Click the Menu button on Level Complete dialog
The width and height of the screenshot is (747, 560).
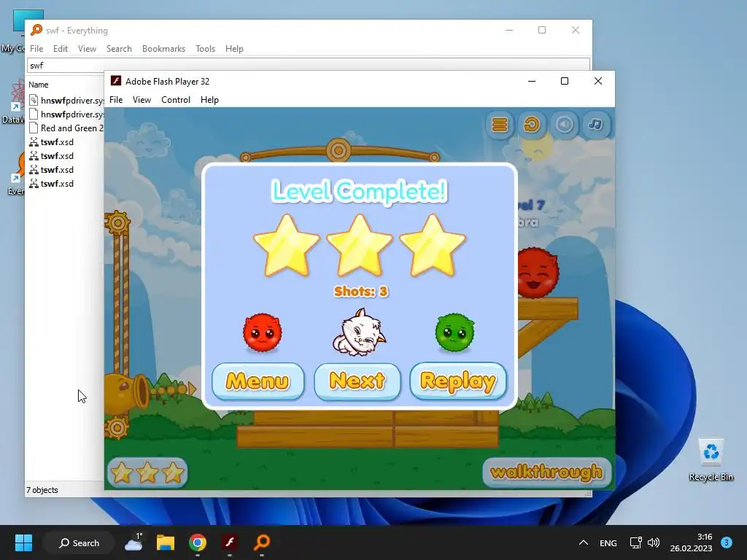click(258, 381)
